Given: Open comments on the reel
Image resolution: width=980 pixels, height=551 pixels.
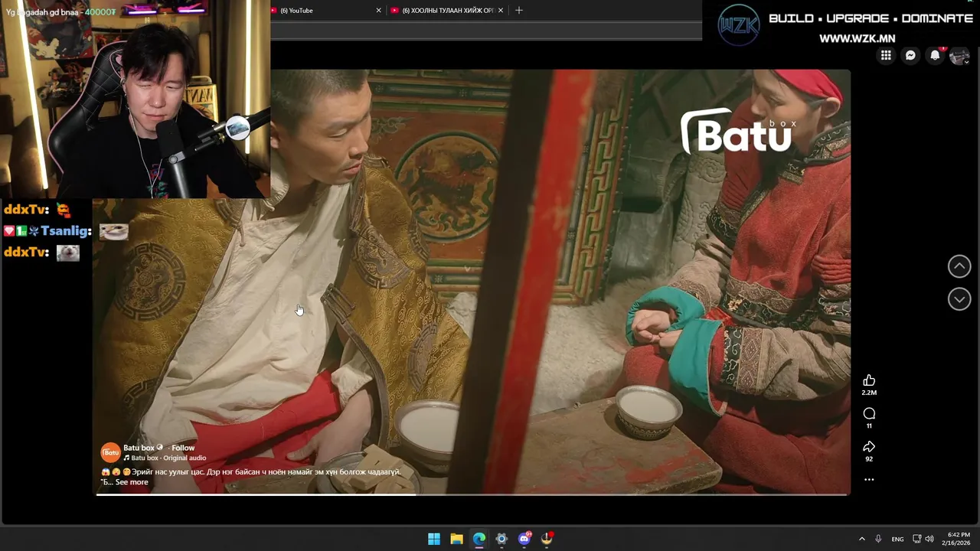Looking at the screenshot, I should click(x=869, y=414).
